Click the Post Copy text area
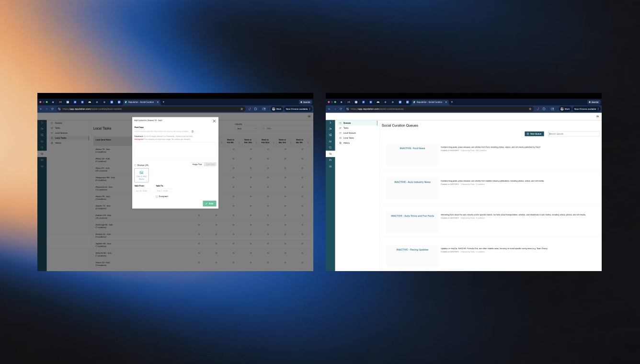 pos(175,150)
